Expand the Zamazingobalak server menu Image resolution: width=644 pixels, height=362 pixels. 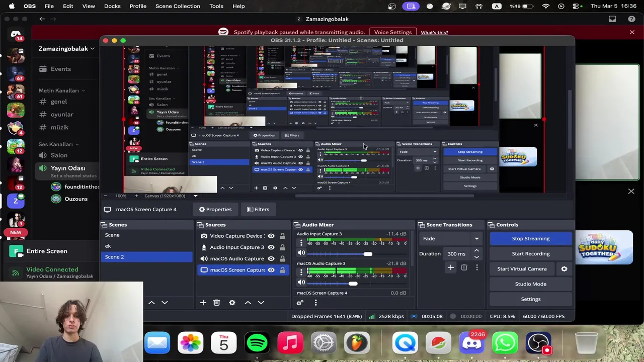66,49
